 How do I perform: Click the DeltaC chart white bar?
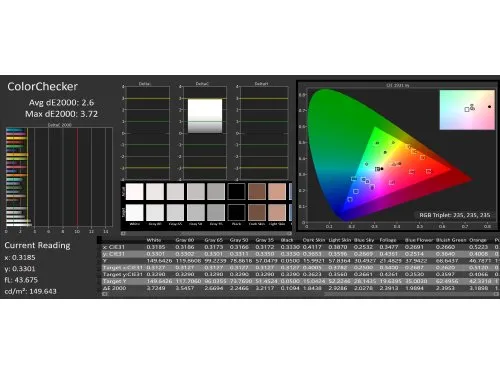click(205, 116)
